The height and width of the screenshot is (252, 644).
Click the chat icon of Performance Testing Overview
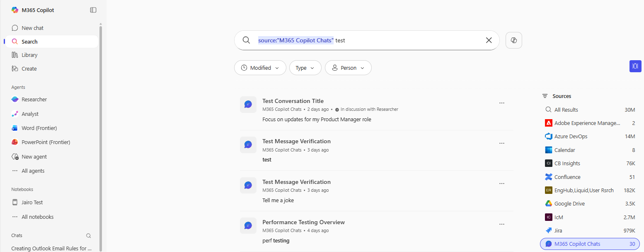pyautogui.click(x=248, y=225)
